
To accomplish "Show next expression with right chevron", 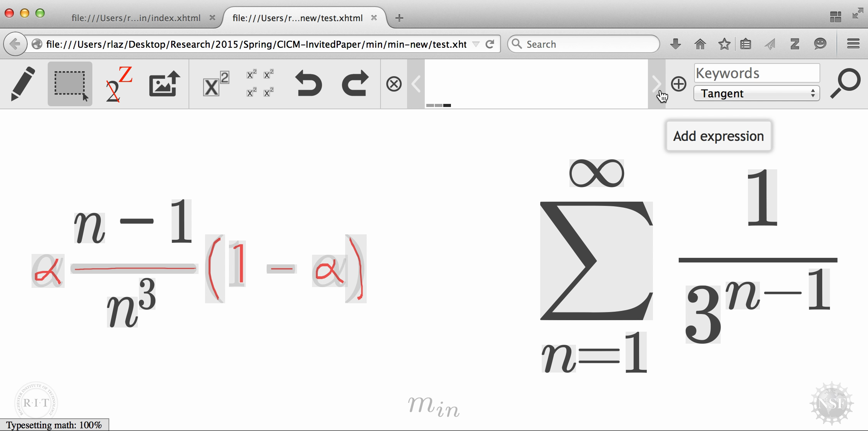I will click(x=656, y=84).
